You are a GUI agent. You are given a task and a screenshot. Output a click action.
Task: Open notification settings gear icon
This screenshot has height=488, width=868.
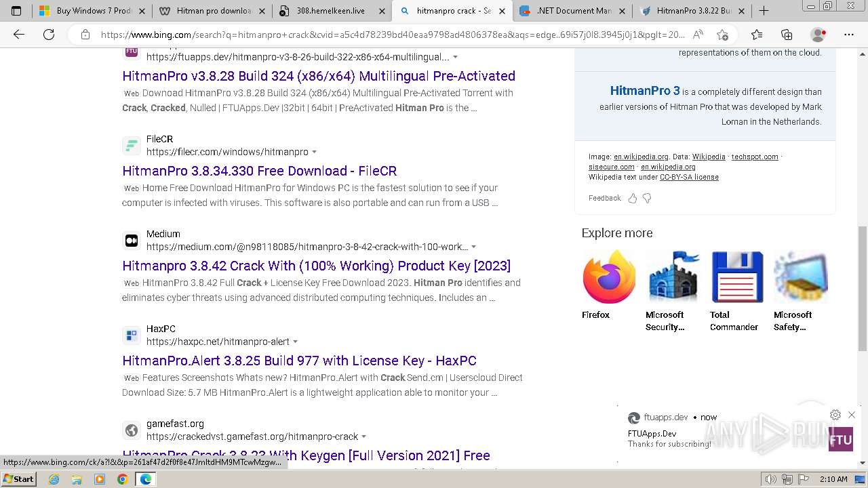tap(835, 415)
